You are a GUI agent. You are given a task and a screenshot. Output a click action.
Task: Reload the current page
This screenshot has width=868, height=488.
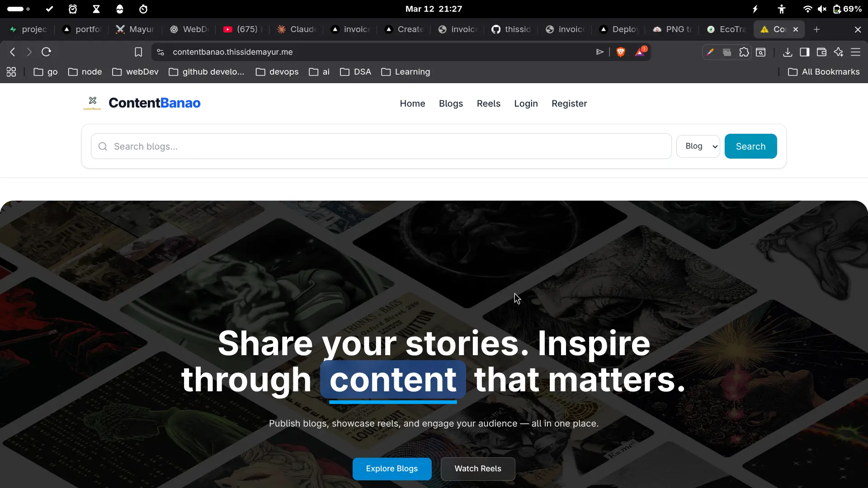[x=46, y=52]
